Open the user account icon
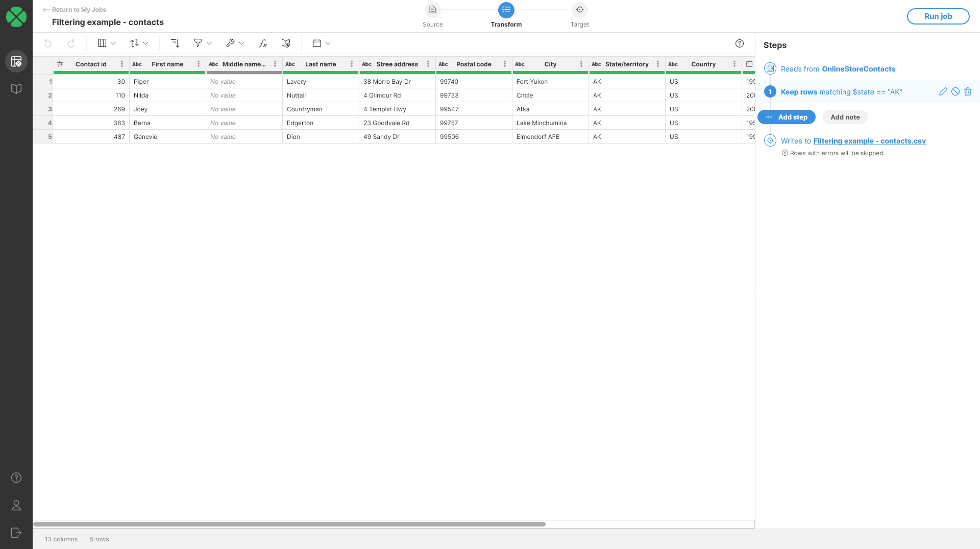Screen dimensions: 980x549 coord(16,505)
